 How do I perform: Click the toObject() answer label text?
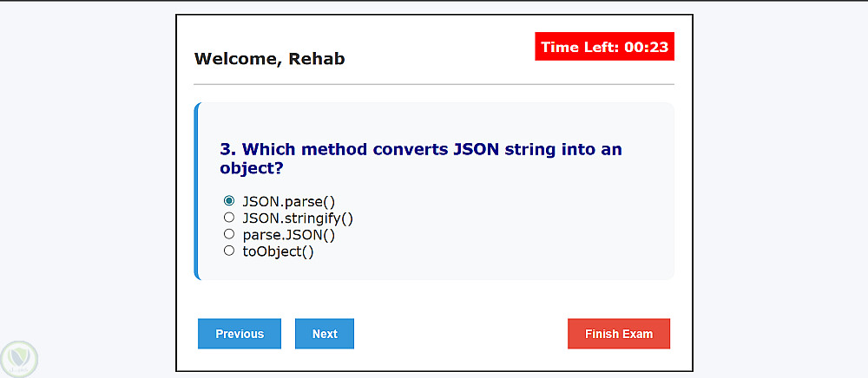(278, 251)
